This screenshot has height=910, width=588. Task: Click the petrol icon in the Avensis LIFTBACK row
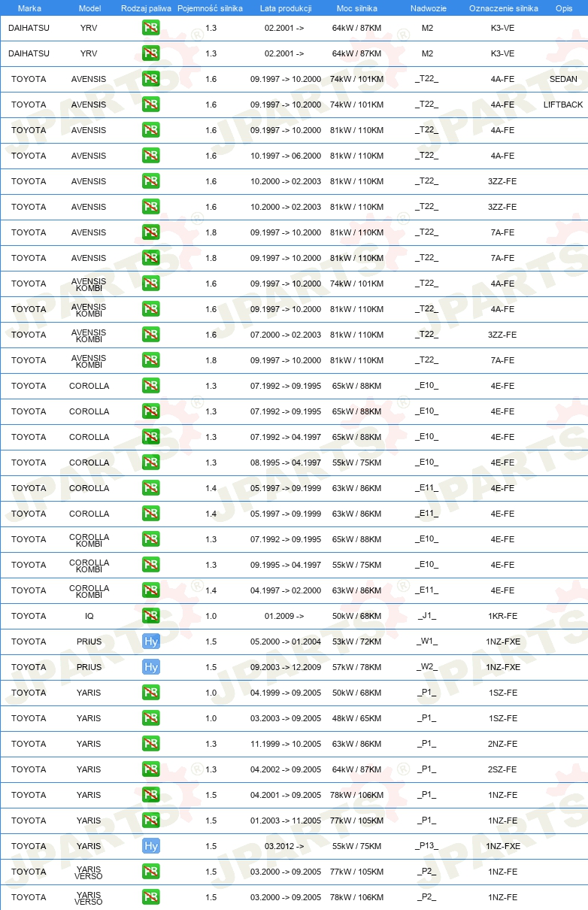click(x=151, y=105)
